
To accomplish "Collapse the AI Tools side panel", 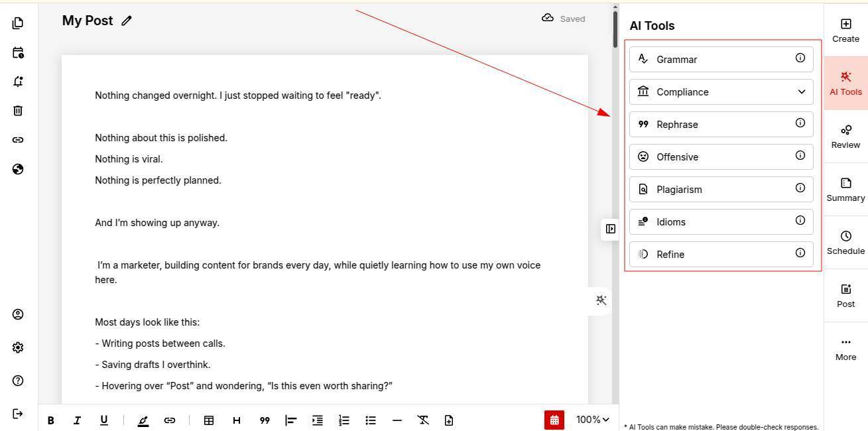I will point(610,229).
